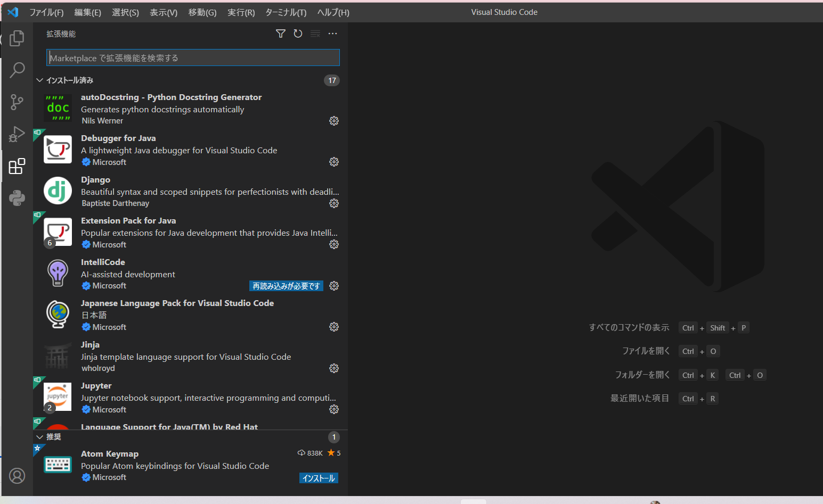Screen dimensions: 823x504
Task: Open Run and Debug view
Action: pyautogui.click(x=17, y=134)
